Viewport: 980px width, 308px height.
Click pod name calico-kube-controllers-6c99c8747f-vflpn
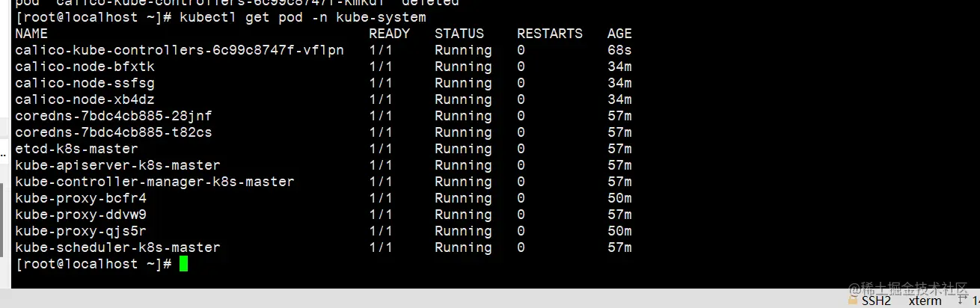point(180,50)
